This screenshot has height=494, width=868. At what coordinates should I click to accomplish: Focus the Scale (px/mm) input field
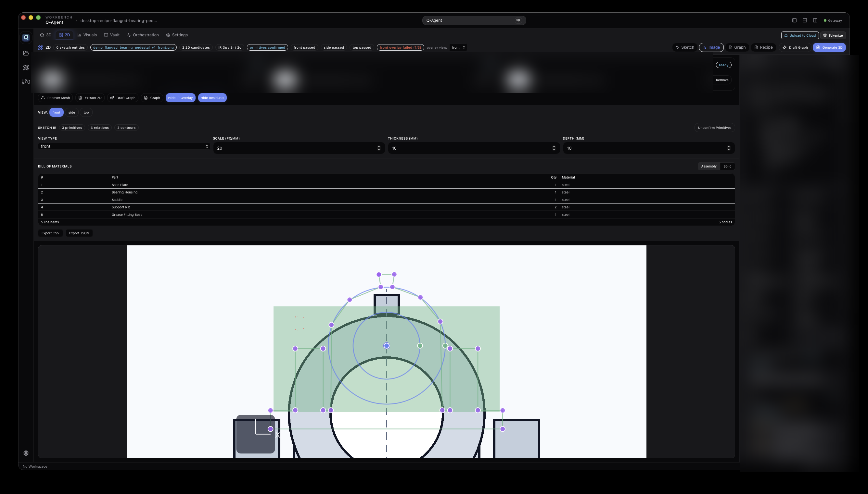pyautogui.click(x=299, y=148)
